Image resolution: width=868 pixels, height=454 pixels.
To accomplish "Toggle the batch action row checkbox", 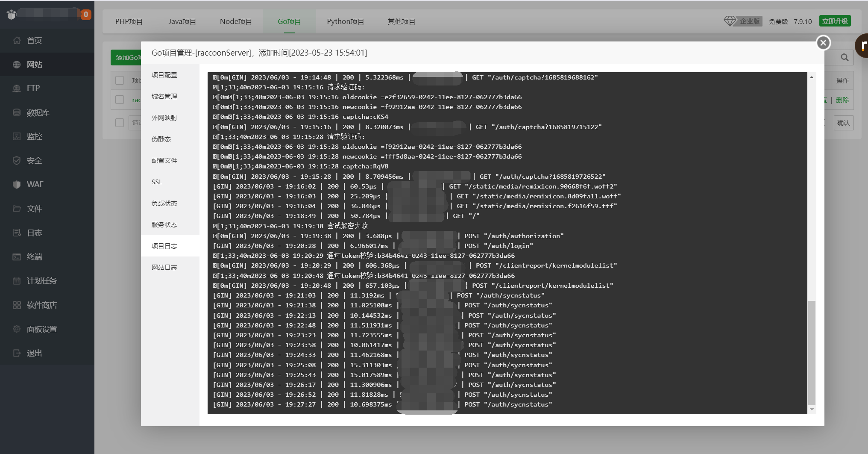I will tap(120, 123).
